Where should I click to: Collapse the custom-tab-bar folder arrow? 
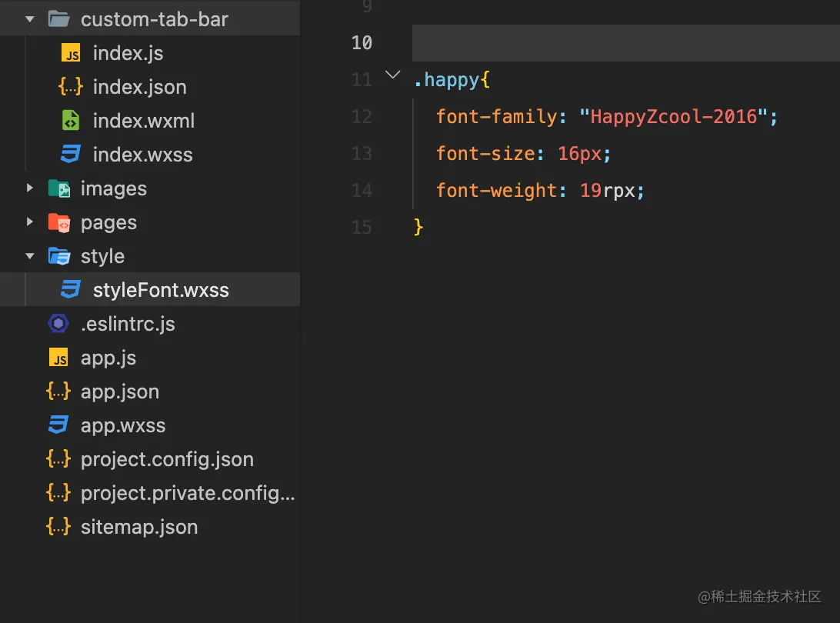pos(30,19)
